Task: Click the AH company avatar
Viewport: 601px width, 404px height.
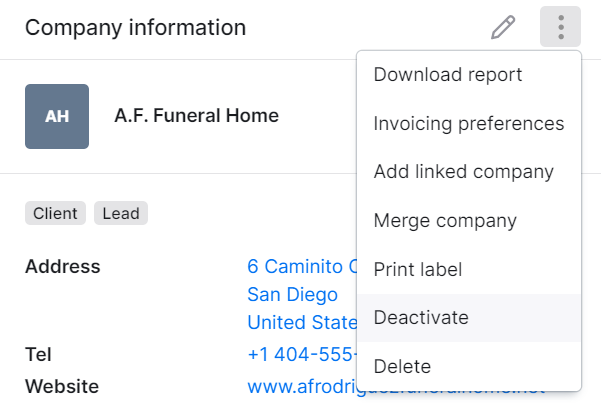Action: (57, 117)
